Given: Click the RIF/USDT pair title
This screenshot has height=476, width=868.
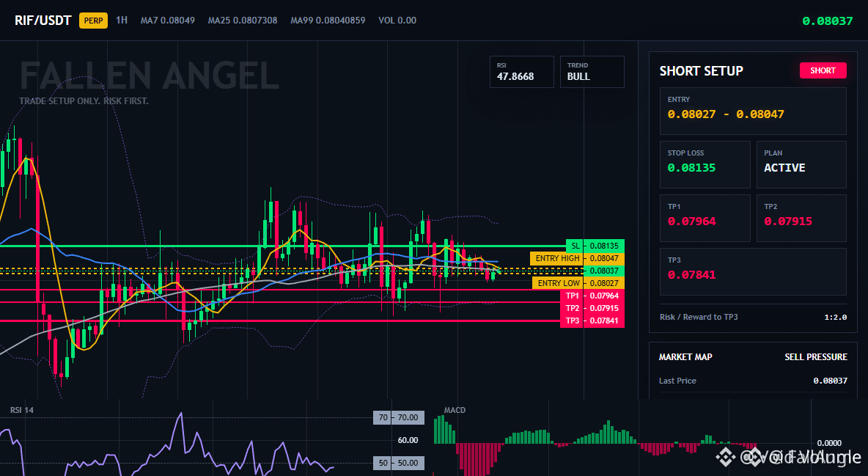Looking at the screenshot, I should click(x=43, y=21).
